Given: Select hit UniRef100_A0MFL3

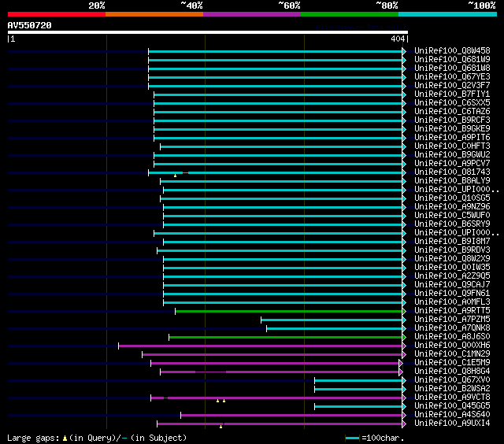Looking at the screenshot, I should 452,302.
